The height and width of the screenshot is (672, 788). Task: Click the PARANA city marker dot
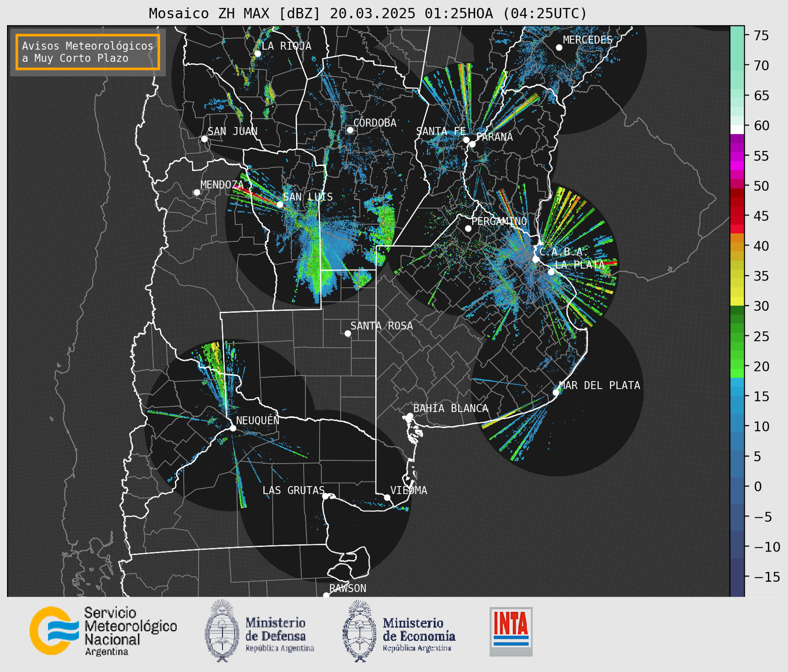tap(472, 144)
